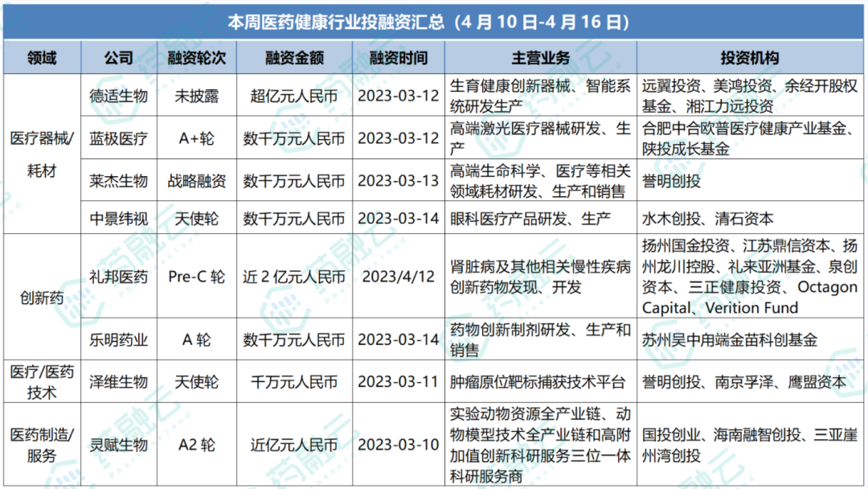Viewport: 868px width, 489px height.
Task: Click the 创新药 category cell
Action: 42,298
